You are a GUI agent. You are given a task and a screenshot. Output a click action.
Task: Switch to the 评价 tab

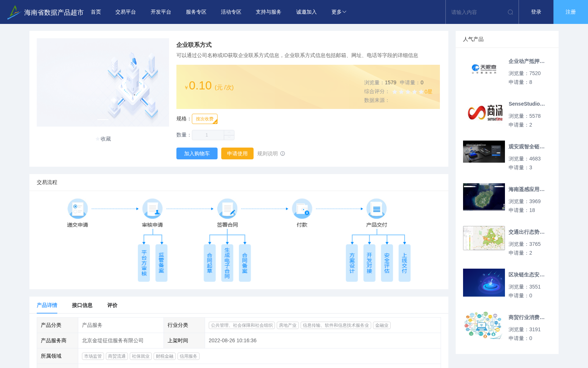pyautogui.click(x=112, y=305)
